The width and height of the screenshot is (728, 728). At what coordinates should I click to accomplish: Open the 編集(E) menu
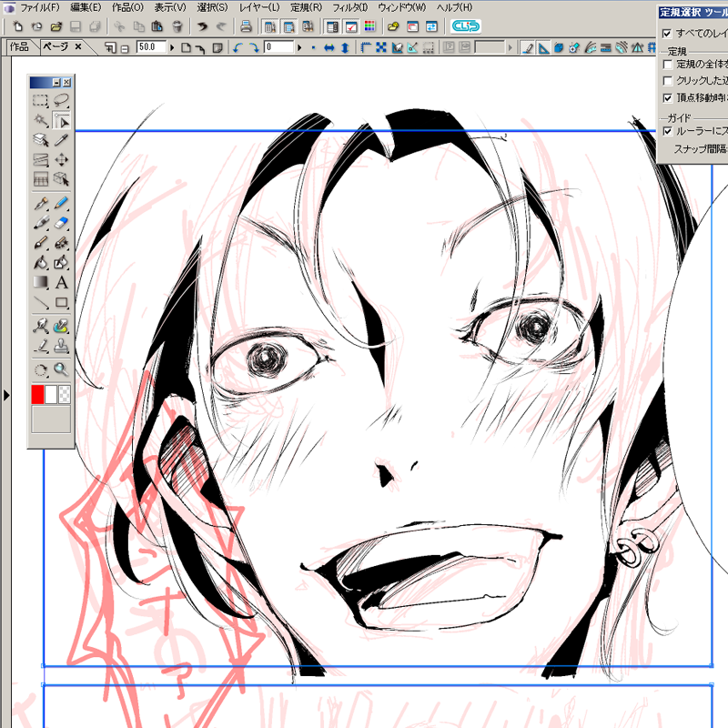(86, 7)
